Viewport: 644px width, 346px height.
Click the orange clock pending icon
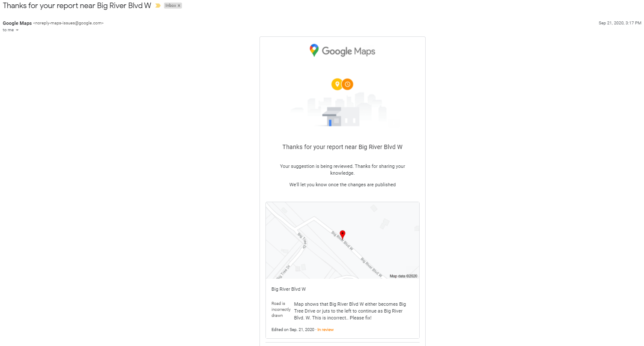click(347, 84)
